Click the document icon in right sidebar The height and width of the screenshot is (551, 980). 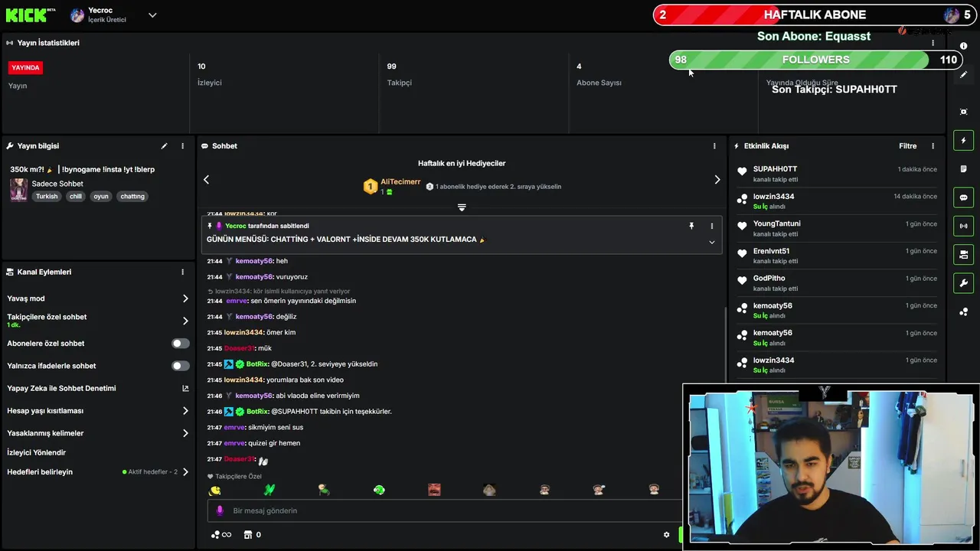click(963, 169)
